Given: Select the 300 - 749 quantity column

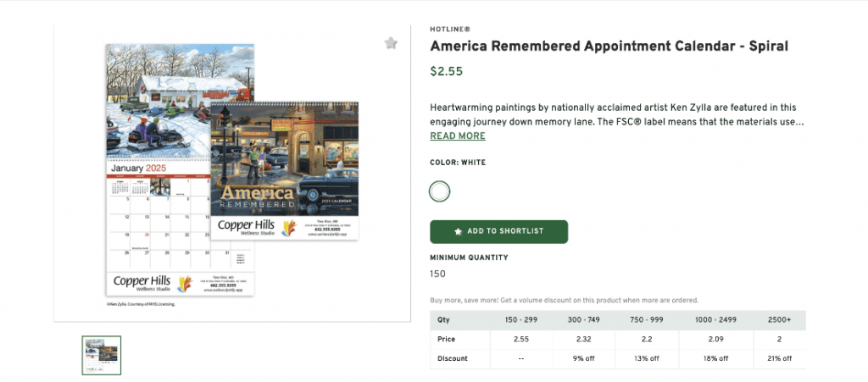Looking at the screenshot, I should [x=585, y=320].
